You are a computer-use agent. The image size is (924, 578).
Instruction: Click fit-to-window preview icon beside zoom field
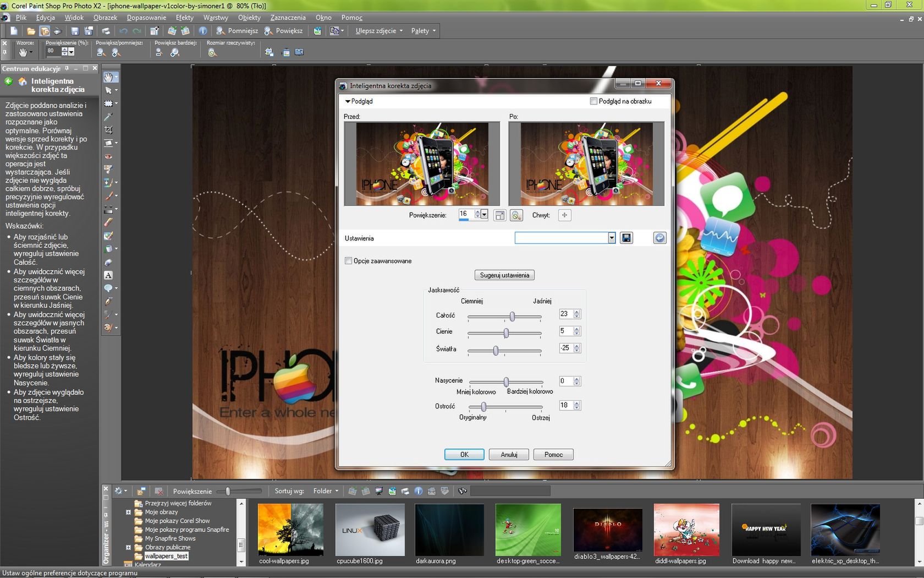click(499, 215)
